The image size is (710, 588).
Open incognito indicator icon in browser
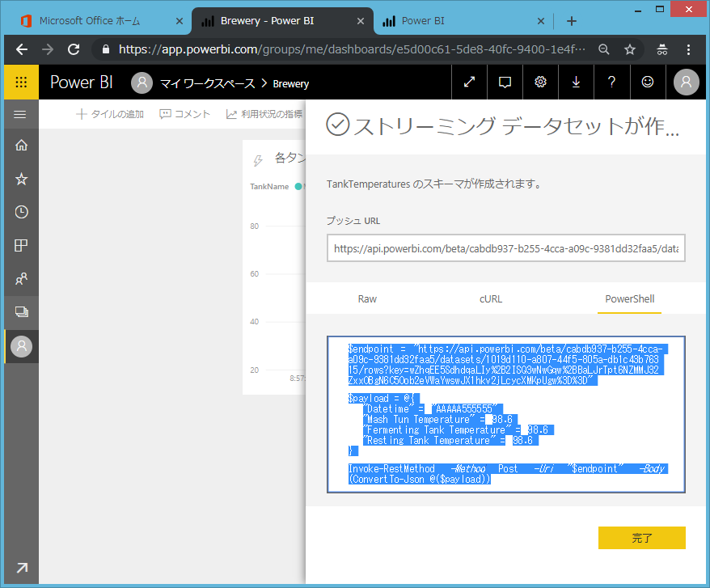(662, 49)
